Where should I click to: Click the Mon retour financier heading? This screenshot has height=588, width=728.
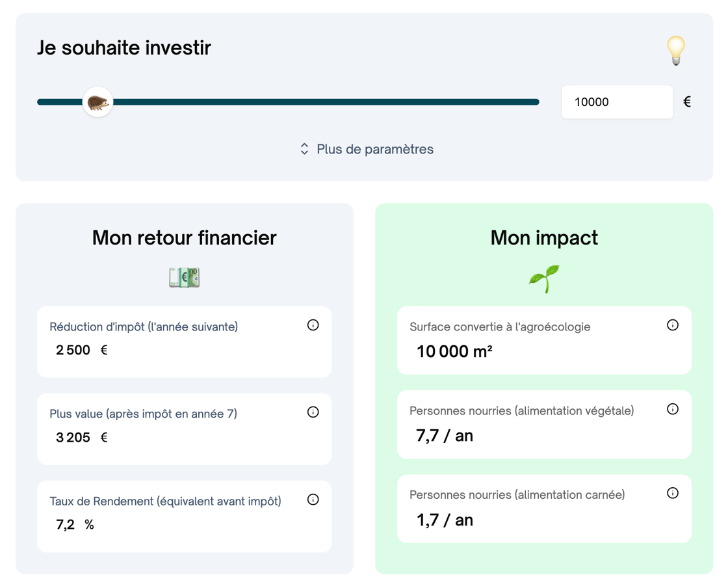(185, 238)
